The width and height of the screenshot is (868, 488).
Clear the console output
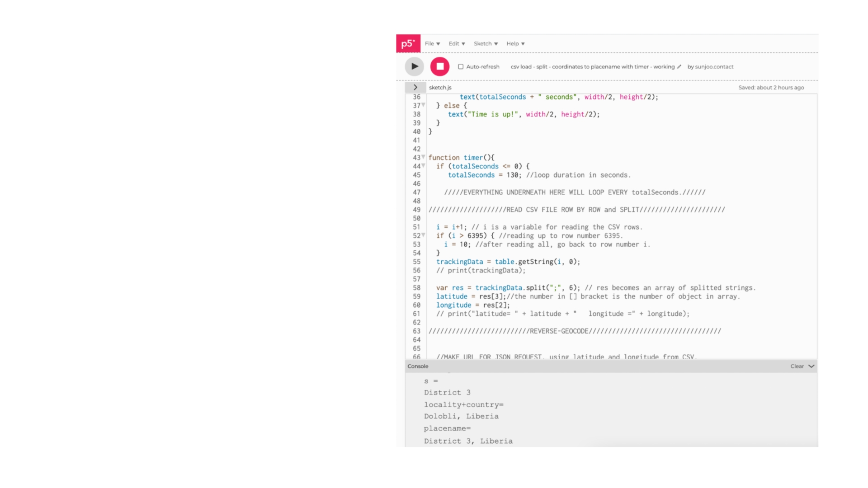pyautogui.click(x=797, y=366)
